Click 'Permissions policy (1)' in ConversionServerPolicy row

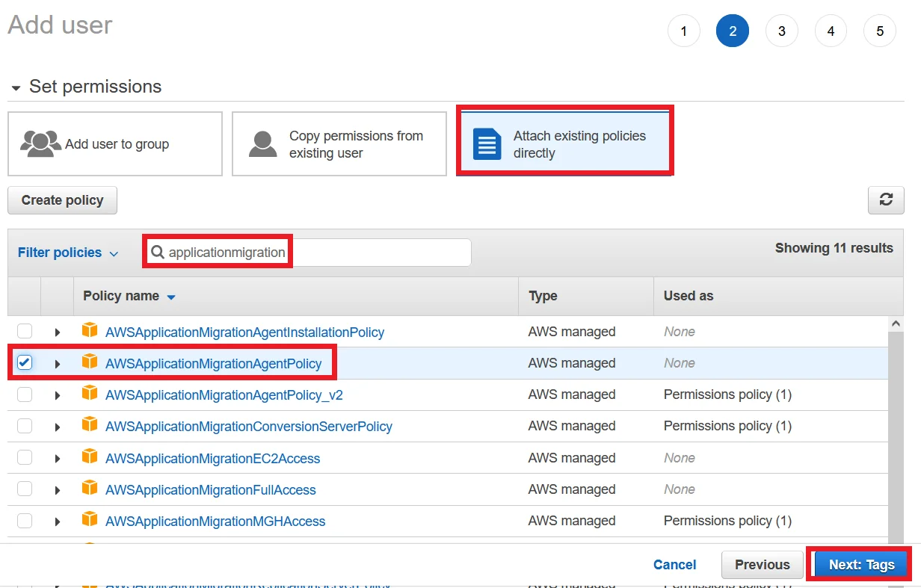click(x=727, y=426)
